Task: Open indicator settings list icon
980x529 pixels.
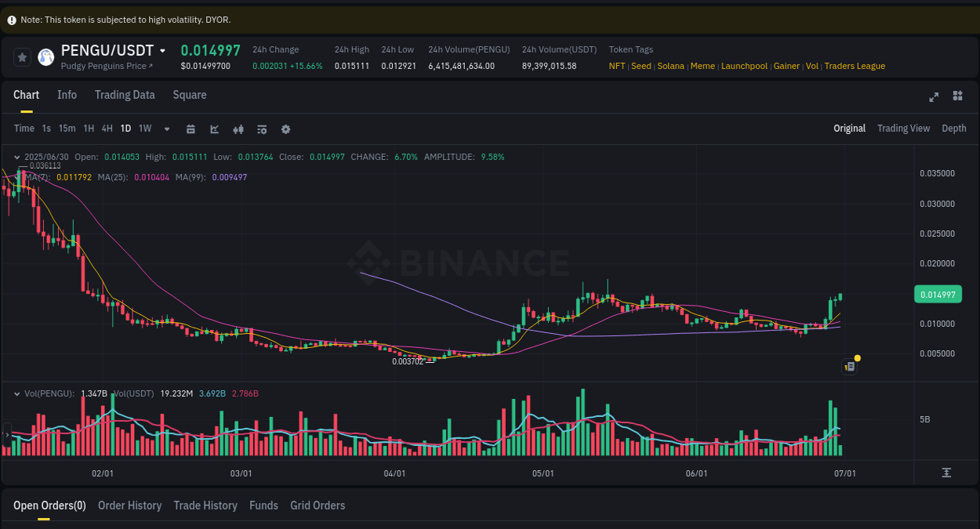Action: [x=261, y=129]
